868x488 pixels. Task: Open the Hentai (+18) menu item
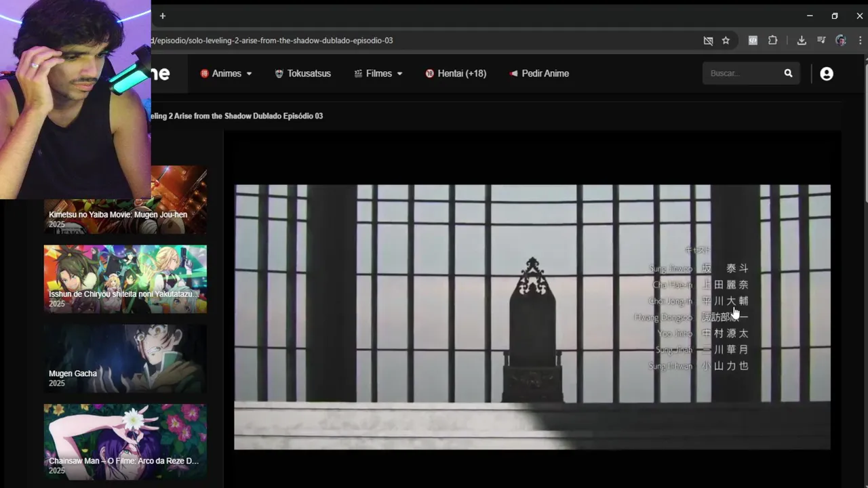(456, 73)
